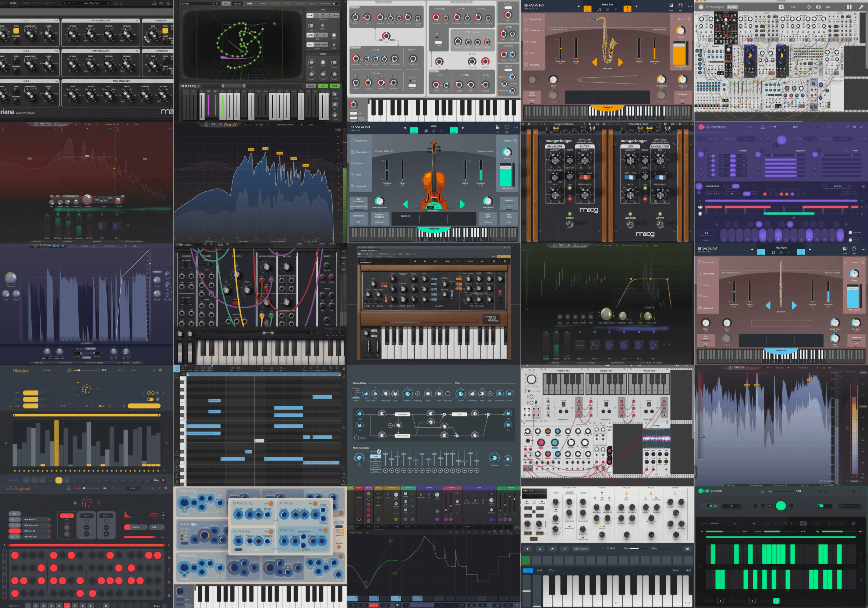Toggle the DELAY On button
868x608 pixels.
coord(315,504)
